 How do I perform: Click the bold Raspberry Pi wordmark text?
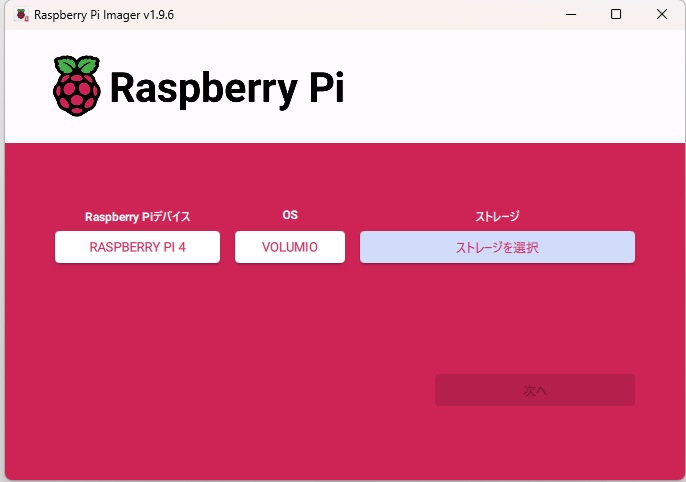pyautogui.click(x=226, y=88)
